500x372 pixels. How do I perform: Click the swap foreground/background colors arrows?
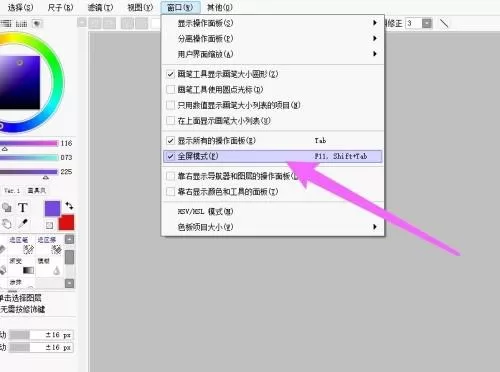[x=69, y=206]
